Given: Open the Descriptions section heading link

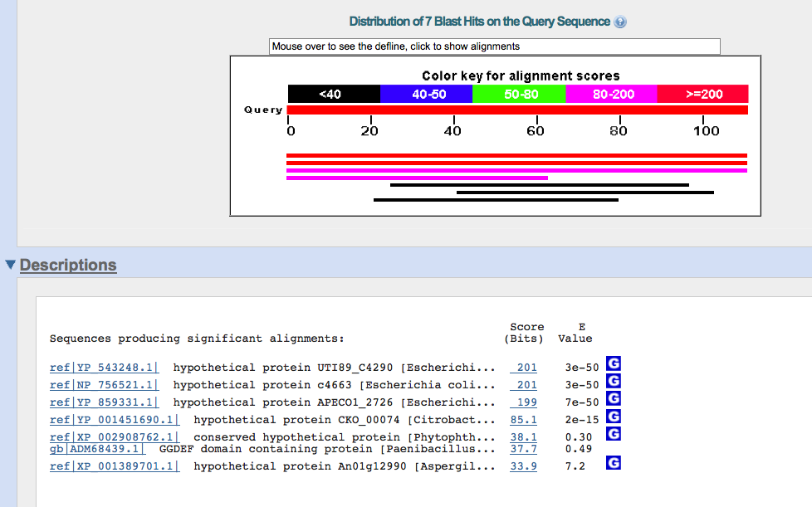Looking at the screenshot, I should pyautogui.click(x=68, y=266).
